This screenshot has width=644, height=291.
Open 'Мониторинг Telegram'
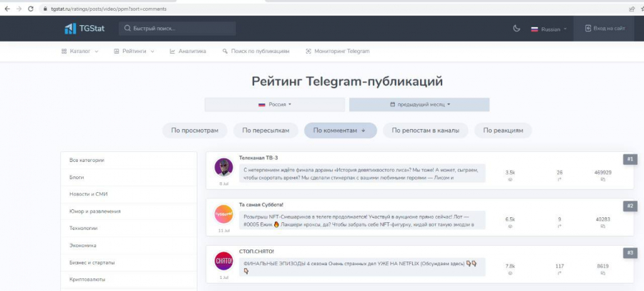pyautogui.click(x=338, y=52)
